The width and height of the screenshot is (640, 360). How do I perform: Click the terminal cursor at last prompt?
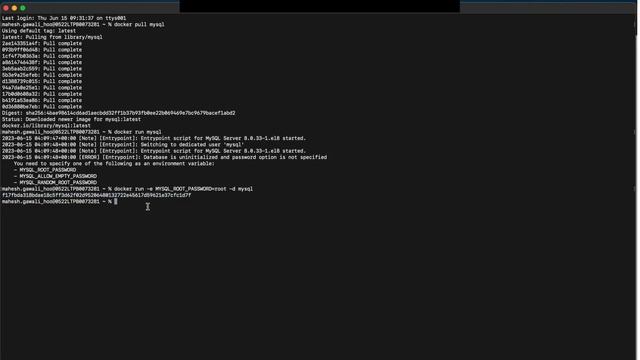tap(116, 202)
